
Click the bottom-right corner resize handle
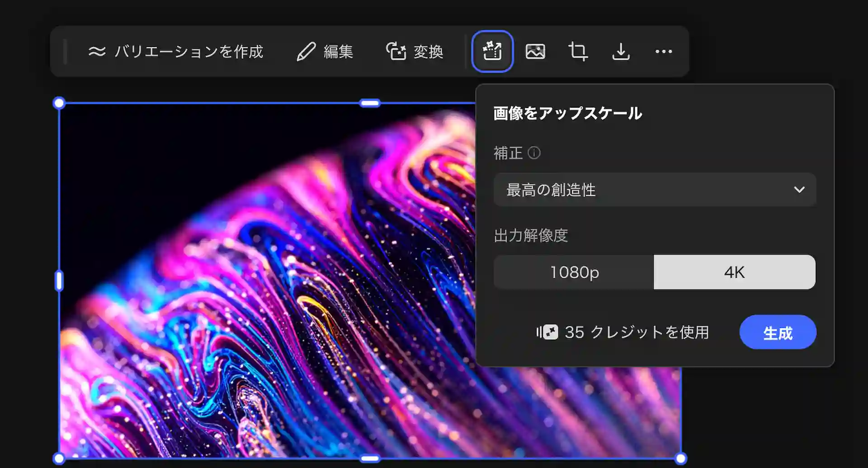[680, 459]
